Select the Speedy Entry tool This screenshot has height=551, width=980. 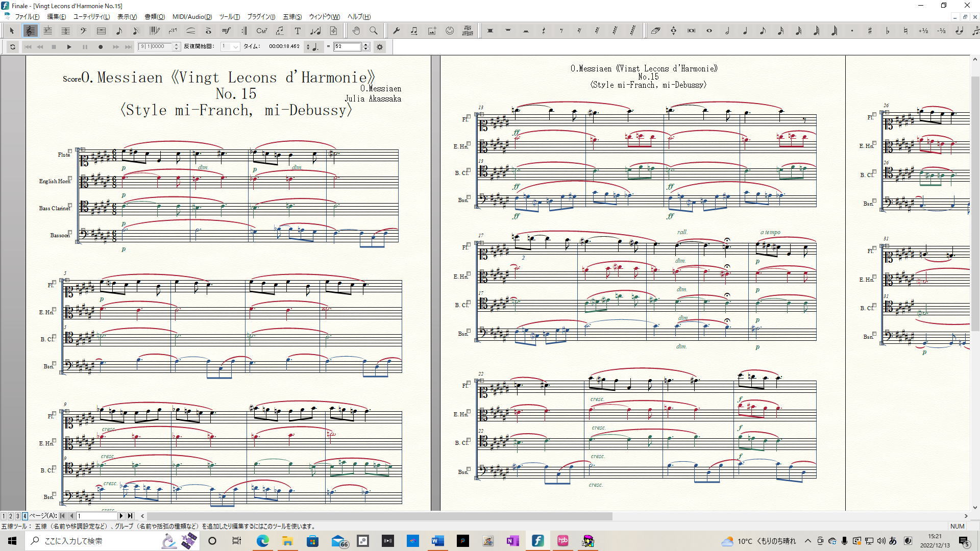(x=136, y=31)
